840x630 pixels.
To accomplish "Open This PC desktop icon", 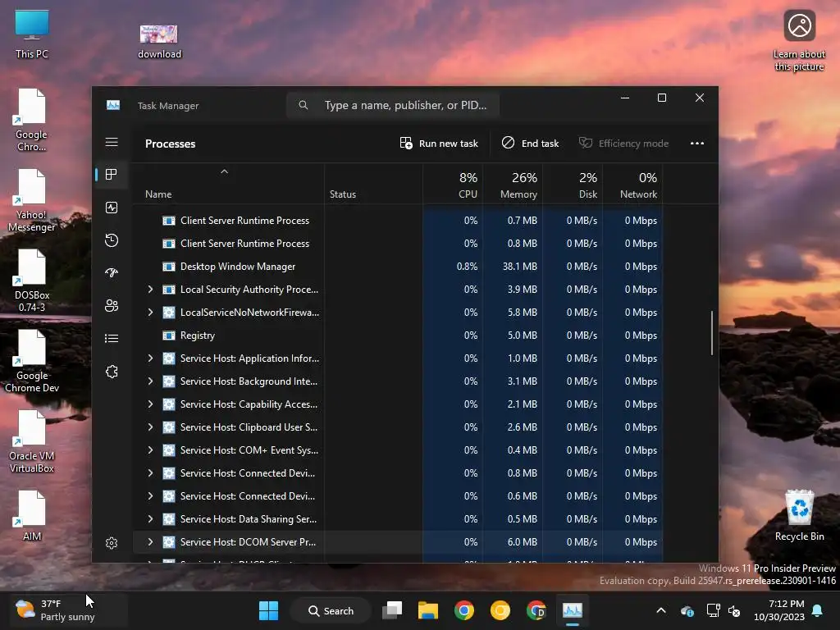I will [x=32, y=34].
